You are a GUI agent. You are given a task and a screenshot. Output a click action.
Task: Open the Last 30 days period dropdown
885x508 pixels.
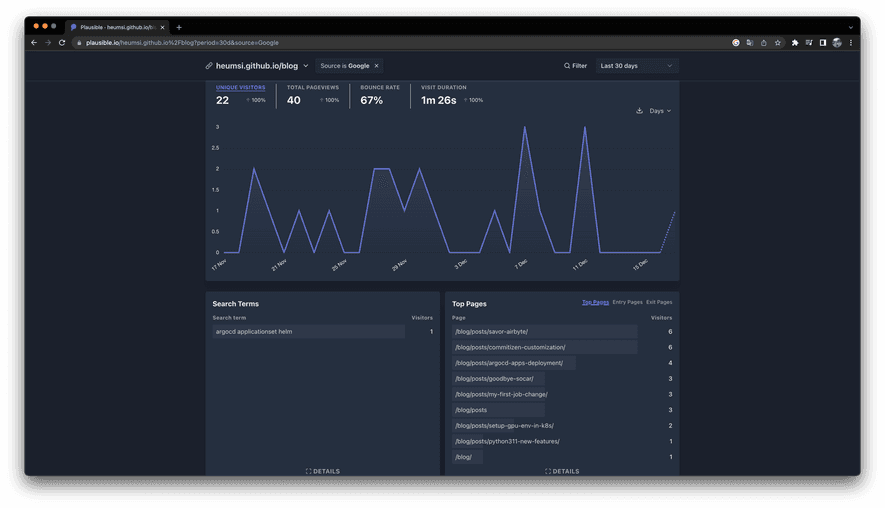636,66
